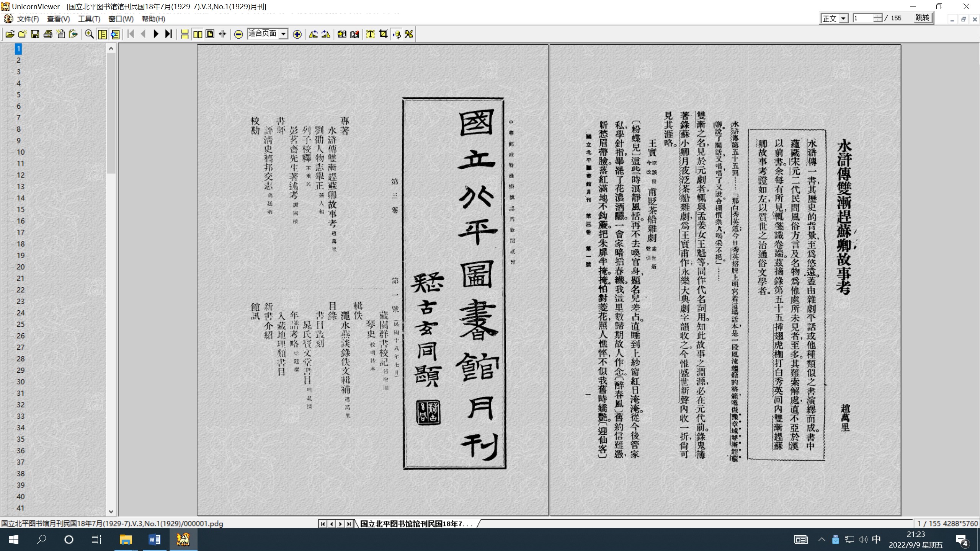Viewport: 980px width, 551px height.
Task: Click the folder with sparkle icon
Action: pyautogui.click(x=22, y=34)
